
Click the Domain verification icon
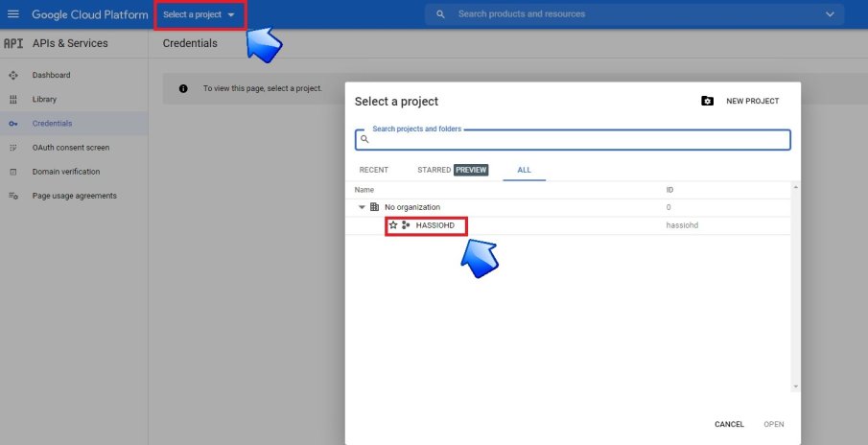[x=13, y=172]
